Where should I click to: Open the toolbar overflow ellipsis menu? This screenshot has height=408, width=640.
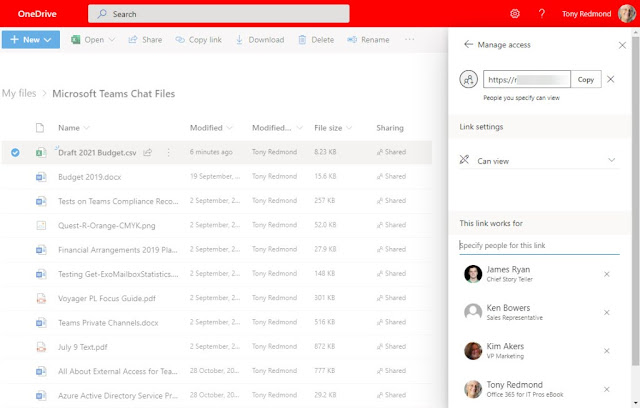tap(409, 40)
